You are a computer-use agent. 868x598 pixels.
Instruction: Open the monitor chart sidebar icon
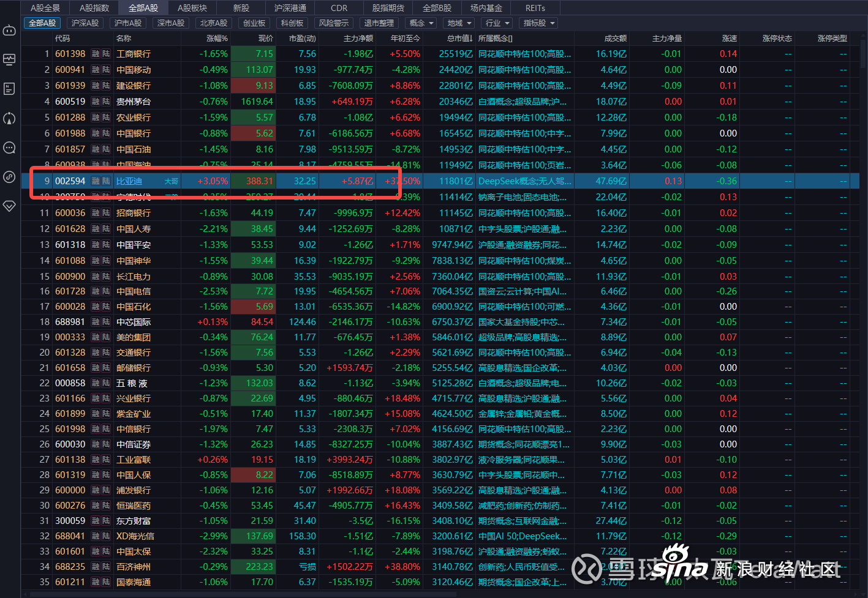(9, 59)
